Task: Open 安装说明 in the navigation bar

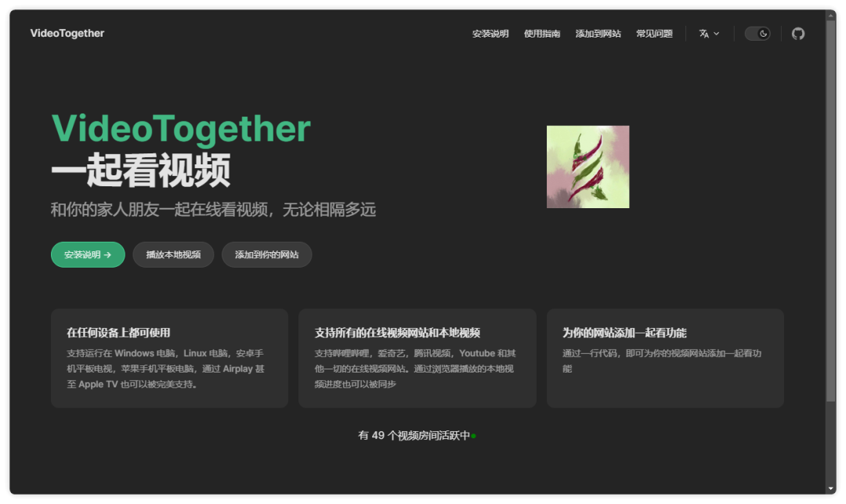Action: click(490, 34)
